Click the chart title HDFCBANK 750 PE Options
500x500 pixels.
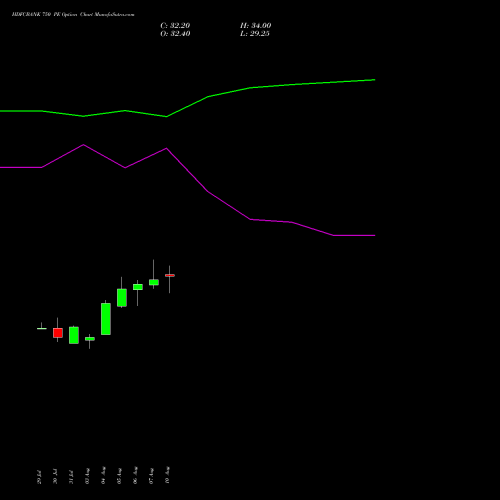coord(45,15)
